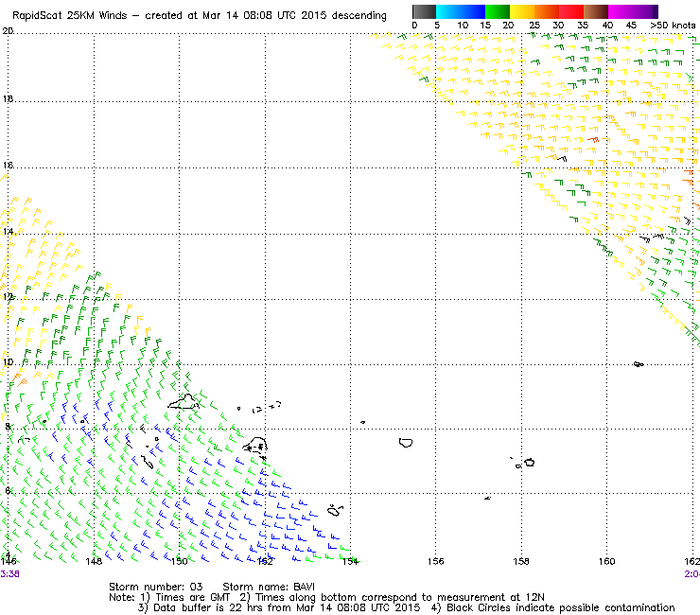Viewport: 700px width, 615px height.
Task: Click the green 15-20 knots legend segment
Action: (498, 11)
